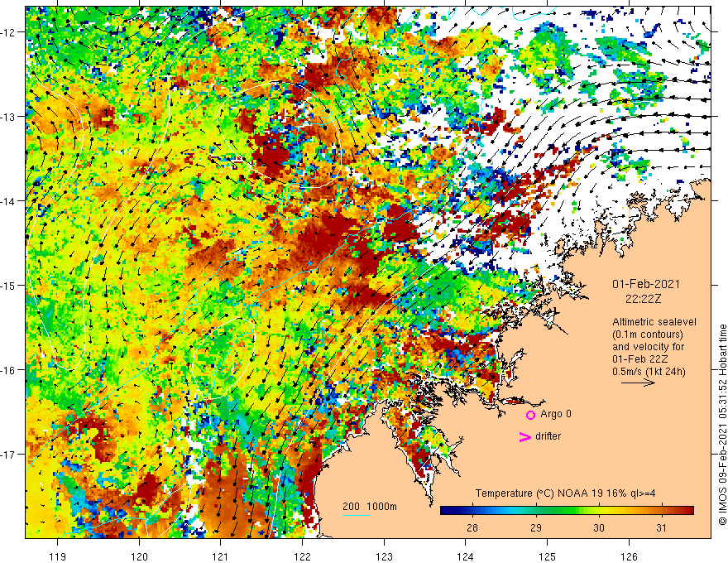Image resolution: width=728 pixels, height=563 pixels.
Task: Select the date text 01-Feb-2021
Action: point(646,284)
